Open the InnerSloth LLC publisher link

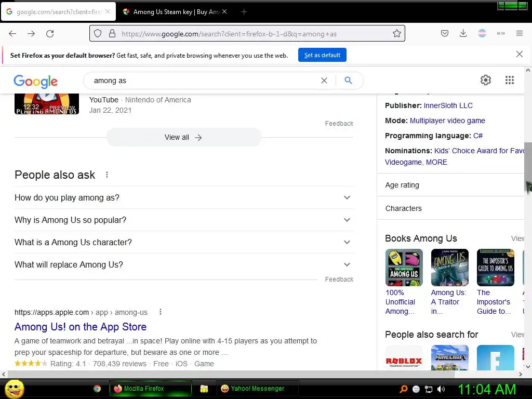(x=448, y=105)
